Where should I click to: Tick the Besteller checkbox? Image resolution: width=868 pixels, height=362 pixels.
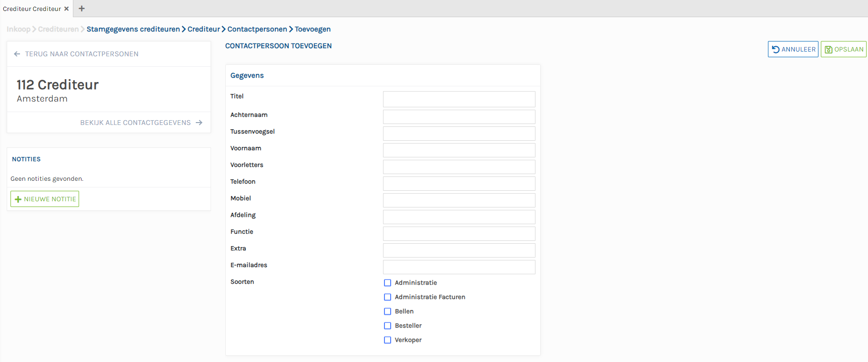pos(387,326)
